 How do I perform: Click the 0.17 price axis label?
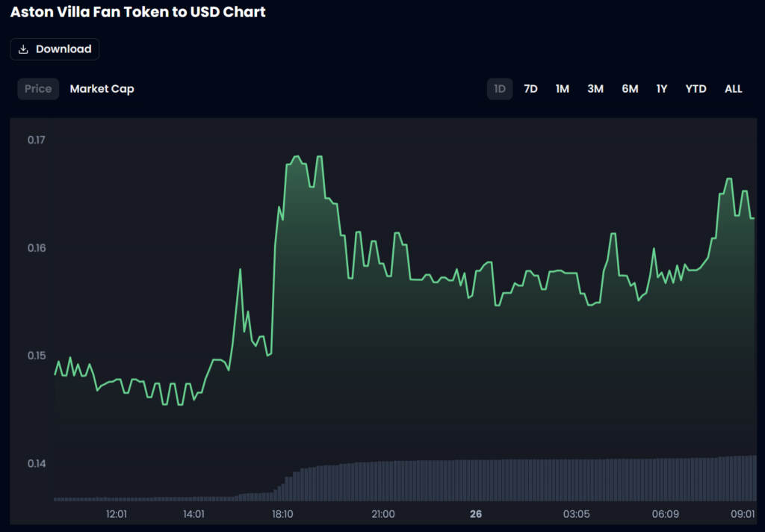[x=36, y=140]
